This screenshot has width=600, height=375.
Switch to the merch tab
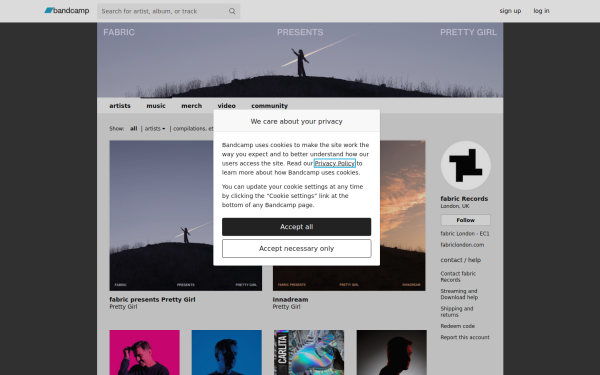point(191,106)
